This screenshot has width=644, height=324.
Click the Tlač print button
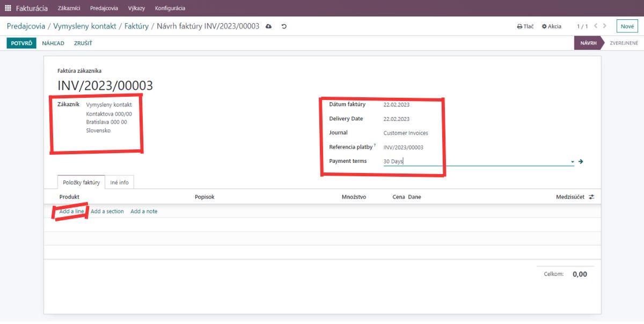(525, 26)
